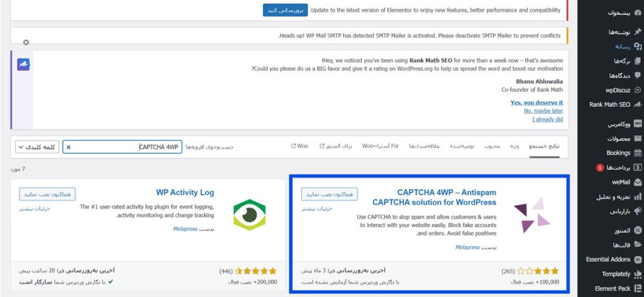644x297 pixels.
Task: Open the For آسترا~Woo tab
Action: [x=380, y=146]
